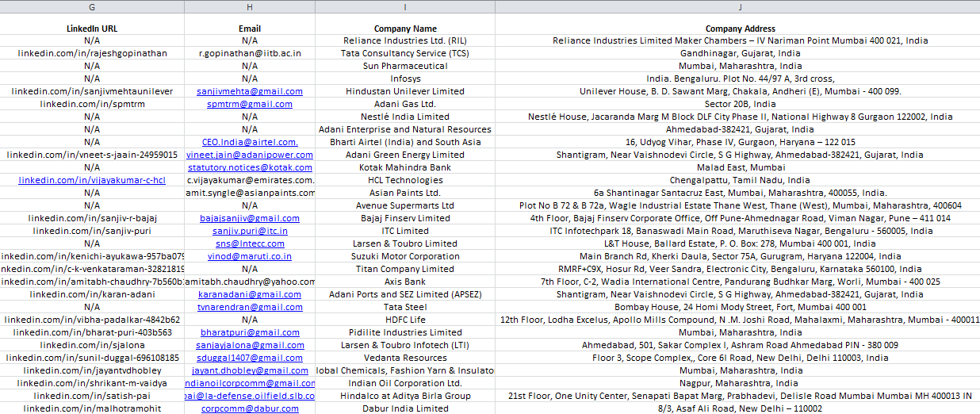Select Kotak Mahindra Bank cell
Screen dimensions: 980x414
[405, 167]
